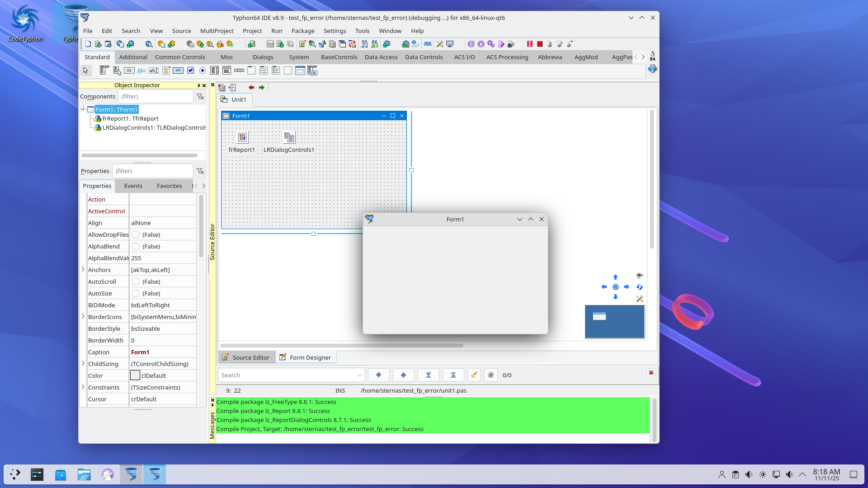The image size is (868, 488).
Task: Select frReport1 component on the form
Action: point(242,137)
